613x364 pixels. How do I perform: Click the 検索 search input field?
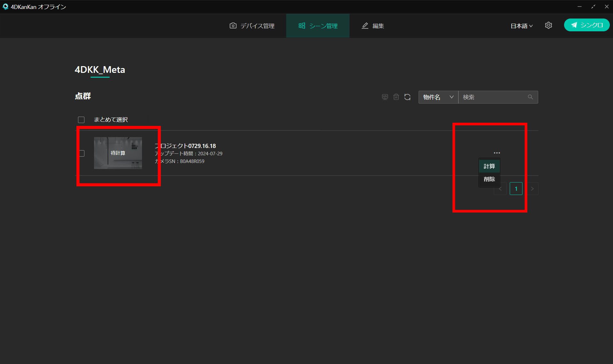(492, 97)
